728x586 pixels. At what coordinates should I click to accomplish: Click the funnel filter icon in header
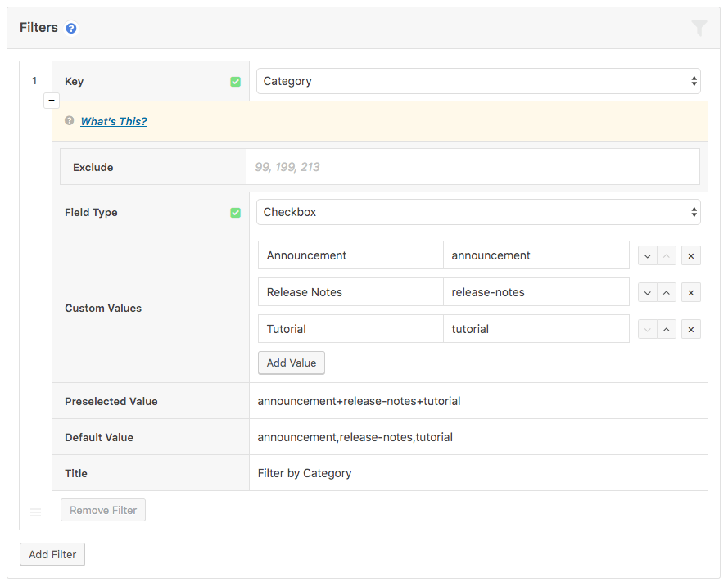(699, 28)
